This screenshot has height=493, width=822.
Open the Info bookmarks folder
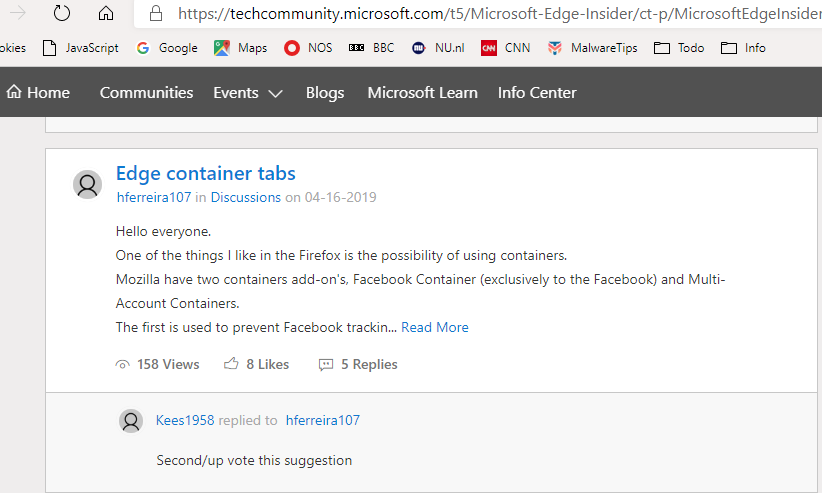pos(743,48)
